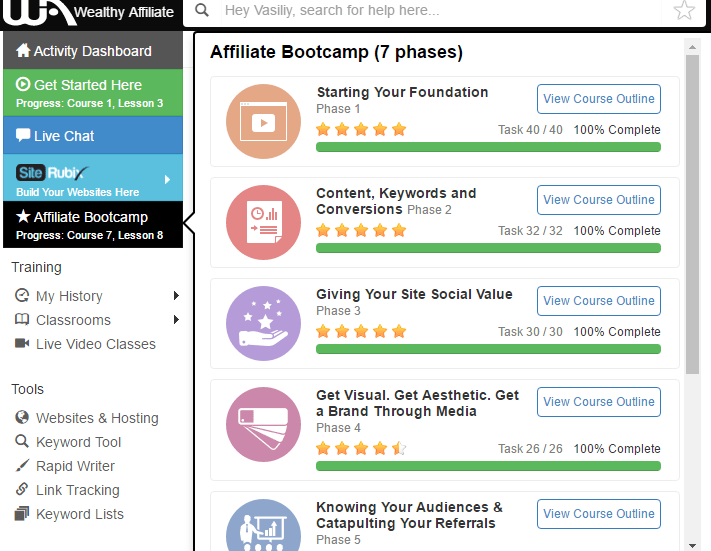This screenshot has width=711, height=551.
Task: Select Get Started Here in sidebar
Action: pyautogui.click(x=93, y=93)
